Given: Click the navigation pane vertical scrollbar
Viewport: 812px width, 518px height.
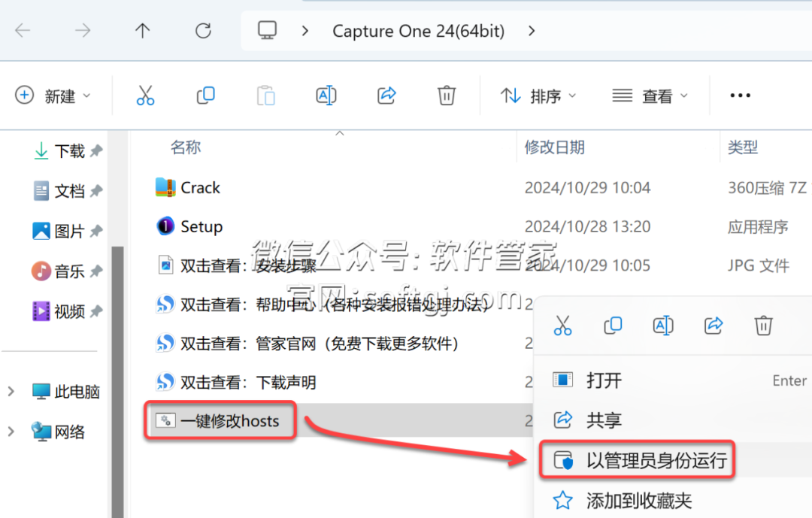Looking at the screenshot, I should [117, 382].
